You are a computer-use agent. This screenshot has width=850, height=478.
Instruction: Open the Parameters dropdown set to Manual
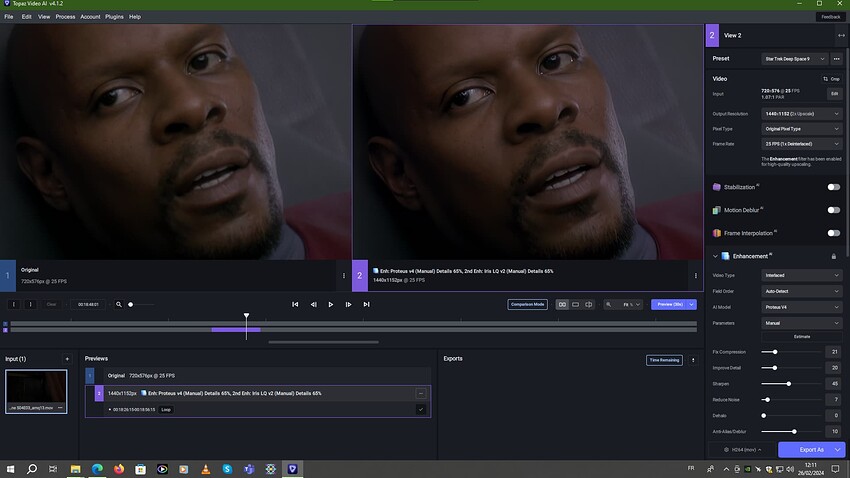tap(802, 323)
